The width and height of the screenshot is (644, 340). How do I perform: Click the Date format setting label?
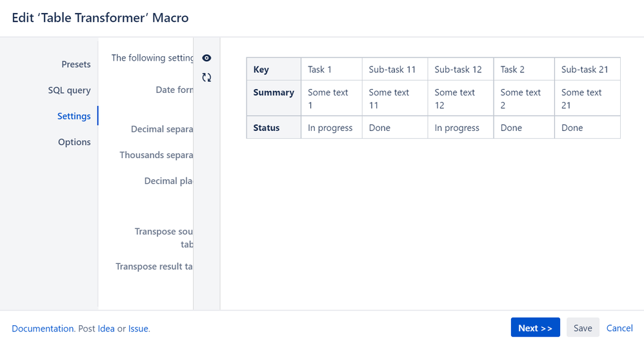[174, 90]
